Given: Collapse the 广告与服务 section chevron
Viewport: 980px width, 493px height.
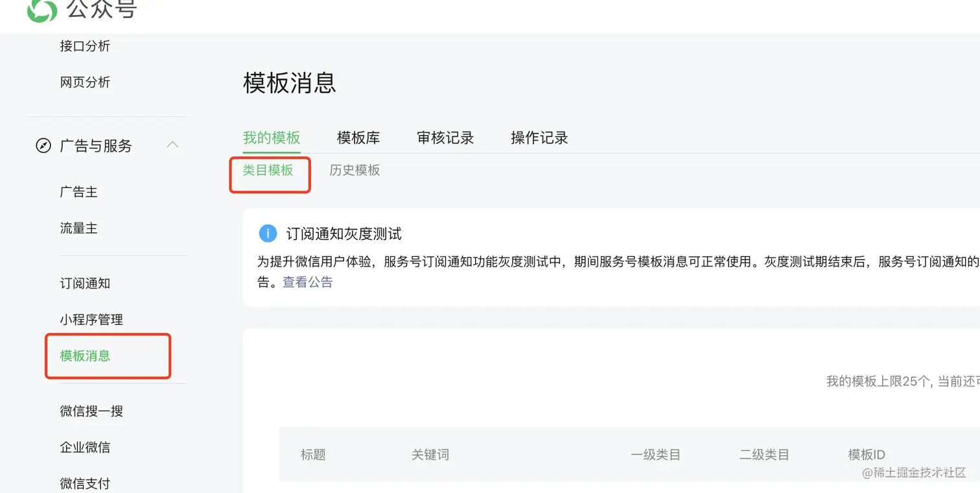Looking at the screenshot, I should point(172,145).
